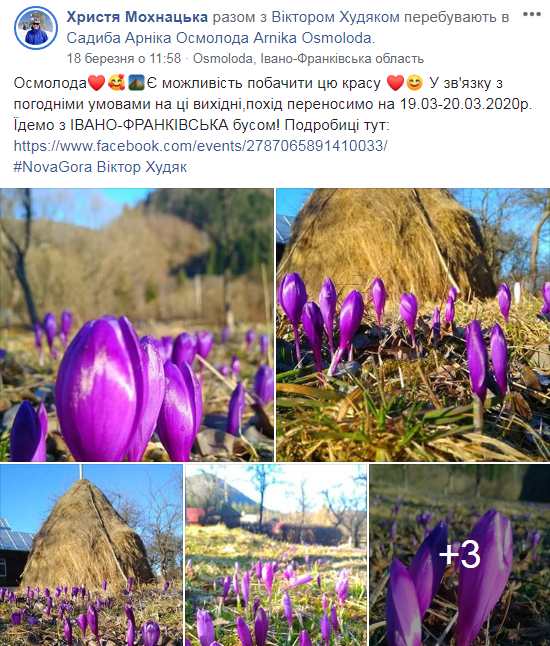Viewport: 550px width, 646px height.
Task: Open the haystack with solar panel roof photo
Action: click(x=91, y=555)
